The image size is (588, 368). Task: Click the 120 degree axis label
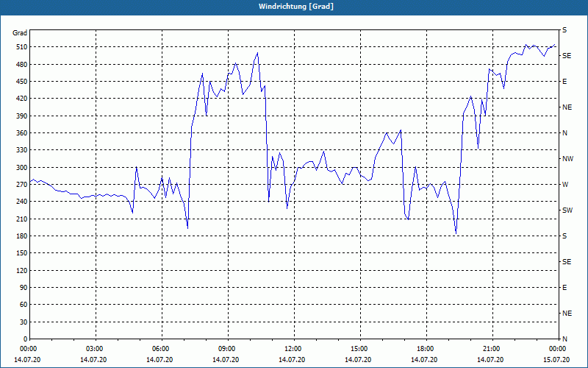click(x=21, y=270)
